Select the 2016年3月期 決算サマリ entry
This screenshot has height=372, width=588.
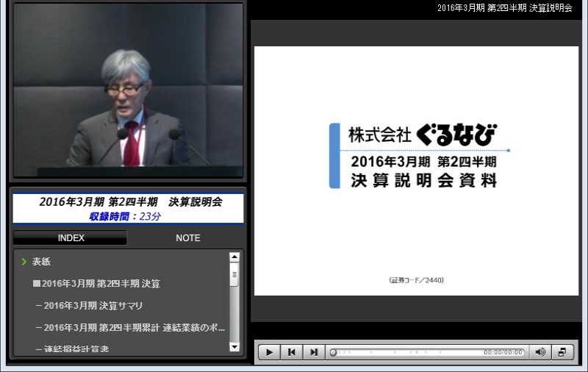coord(89,306)
